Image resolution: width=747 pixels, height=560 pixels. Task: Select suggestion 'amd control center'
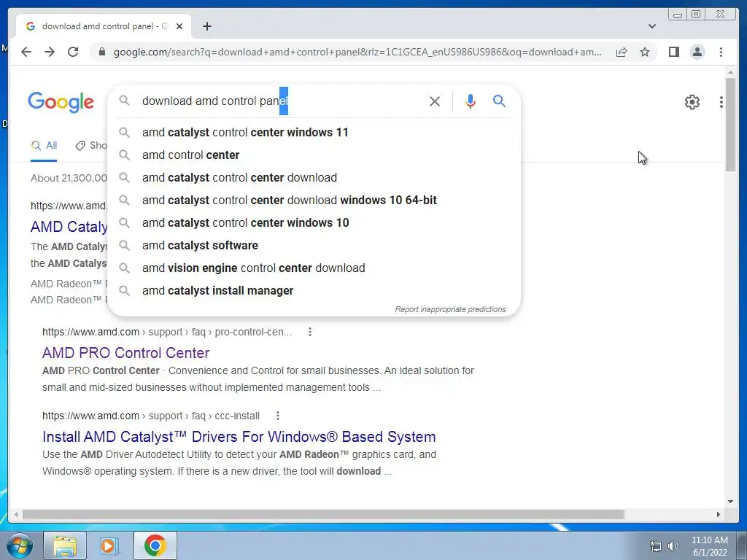pos(314,155)
